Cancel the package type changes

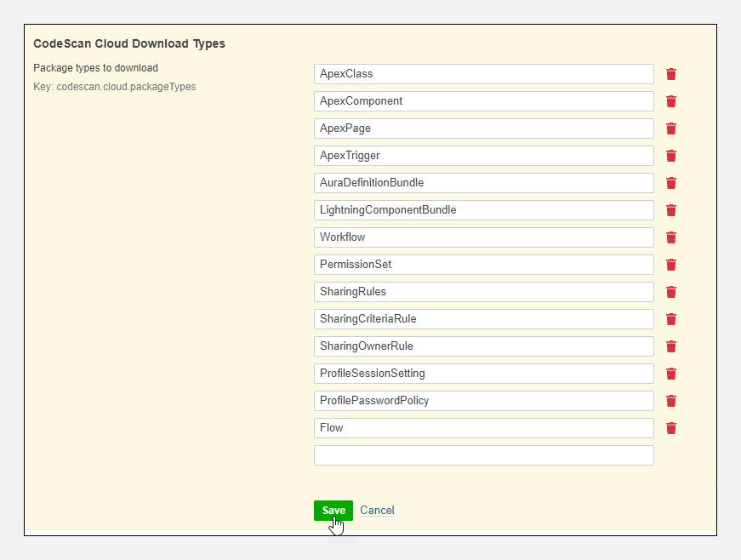pos(377,511)
